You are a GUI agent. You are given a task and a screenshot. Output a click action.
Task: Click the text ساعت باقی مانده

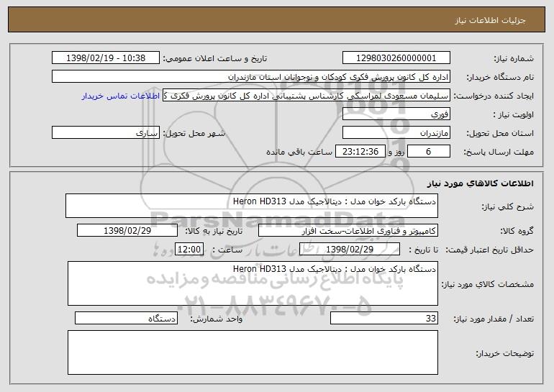(x=299, y=152)
